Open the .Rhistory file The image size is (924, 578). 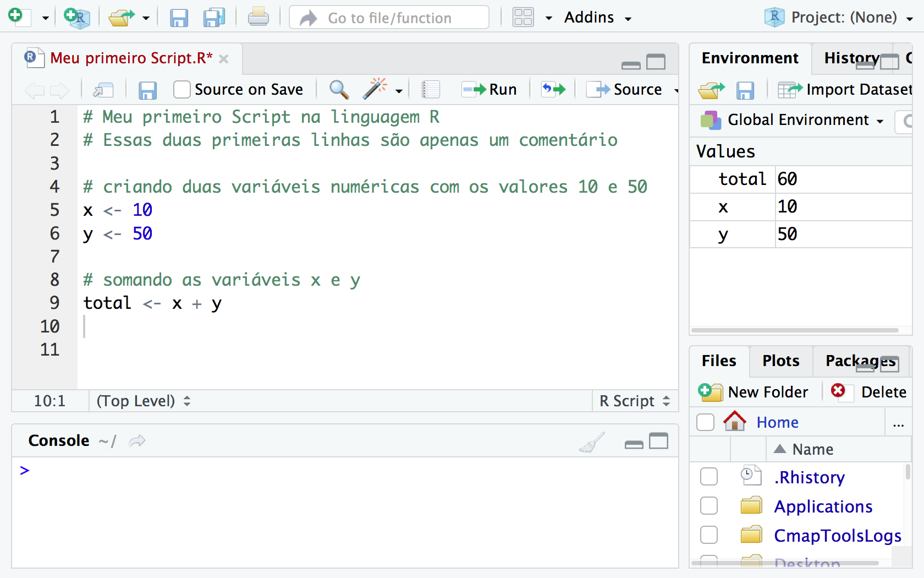tap(809, 477)
